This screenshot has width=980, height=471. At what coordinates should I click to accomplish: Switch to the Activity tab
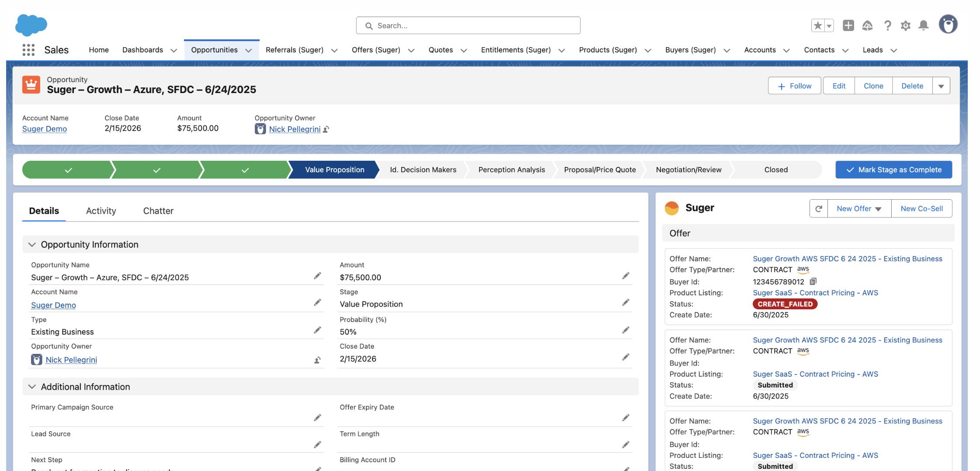point(101,211)
